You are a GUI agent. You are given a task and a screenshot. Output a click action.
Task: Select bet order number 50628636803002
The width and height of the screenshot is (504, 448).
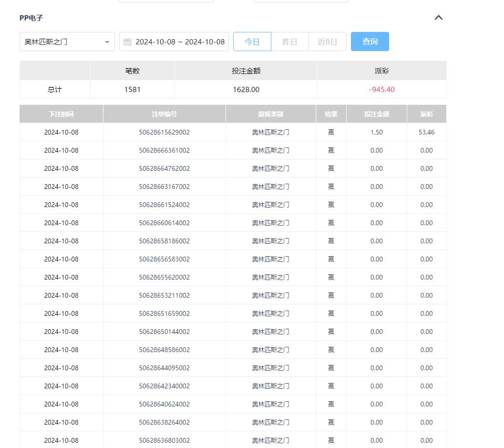pyautogui.click(x=164, y=440)
